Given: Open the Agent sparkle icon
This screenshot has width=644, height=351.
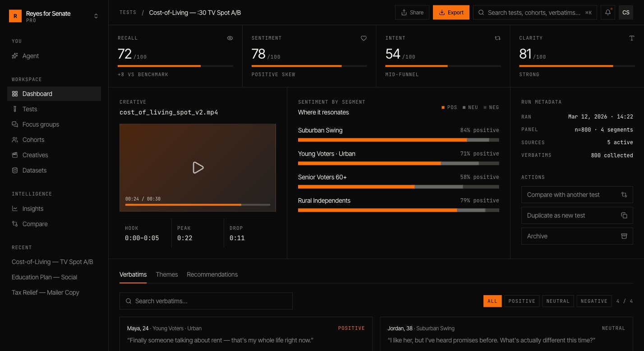Looking at the screenshot, I should 15,56.
